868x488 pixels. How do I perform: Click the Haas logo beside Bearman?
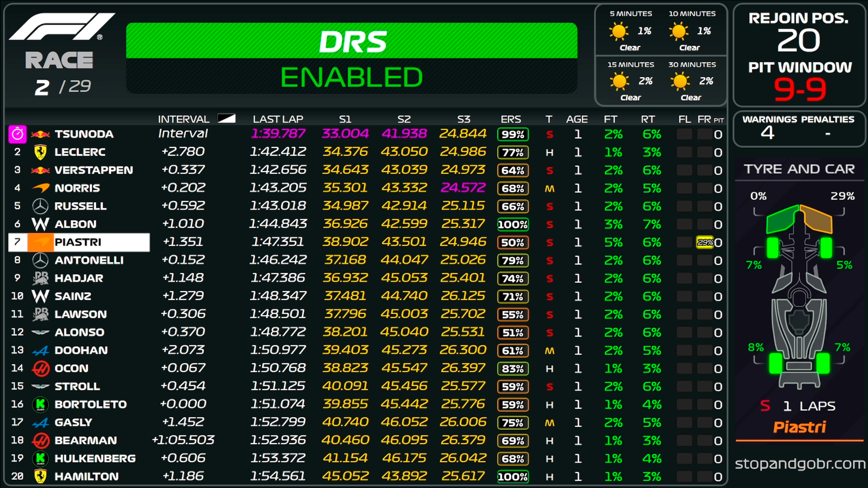[40, 441]
